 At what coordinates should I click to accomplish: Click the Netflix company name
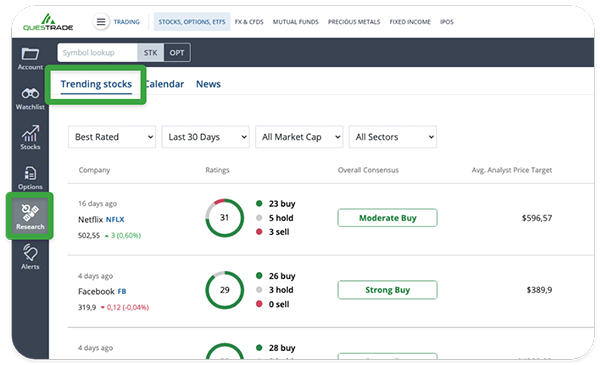[x=90, y=220]
